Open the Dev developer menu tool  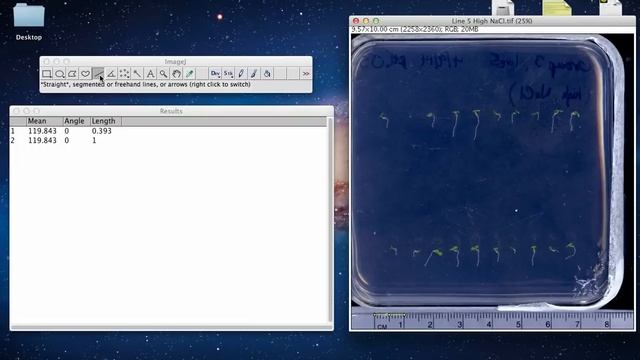[x=215, y=73]
